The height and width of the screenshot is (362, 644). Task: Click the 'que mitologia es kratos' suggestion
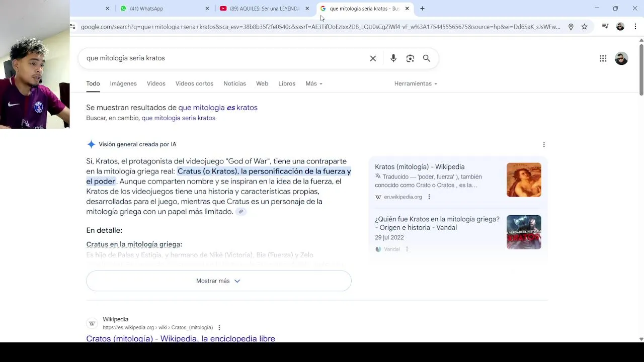tap(218, 108)
